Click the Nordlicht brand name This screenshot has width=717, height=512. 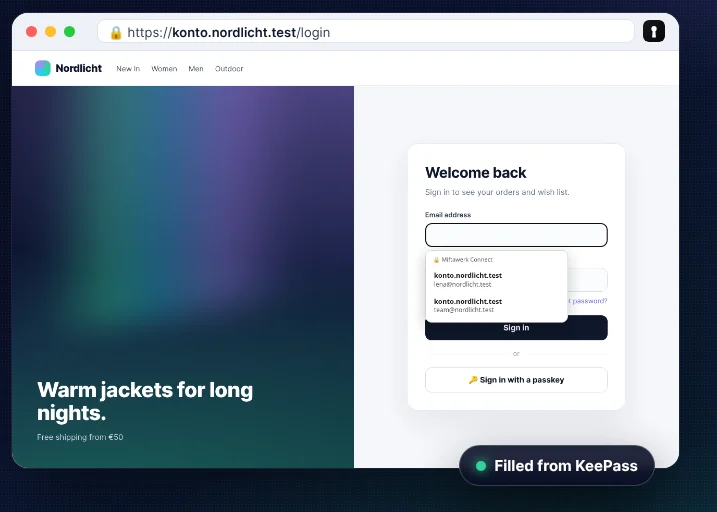point(79,68)
